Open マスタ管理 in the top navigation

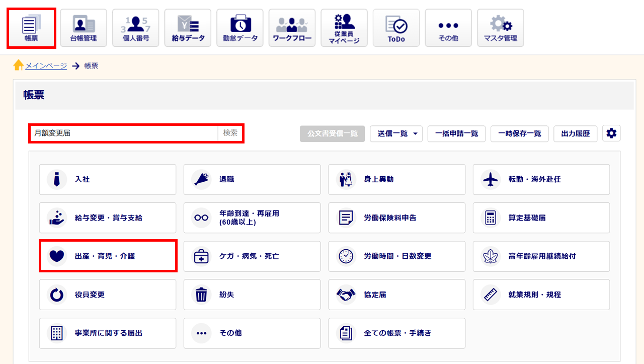pos(501,28)
